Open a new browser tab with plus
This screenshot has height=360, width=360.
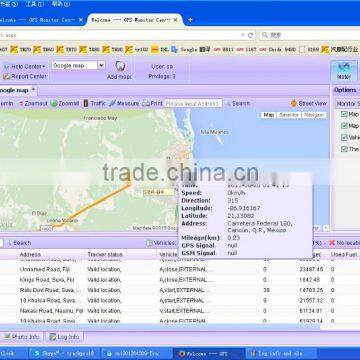pos(190,20)
